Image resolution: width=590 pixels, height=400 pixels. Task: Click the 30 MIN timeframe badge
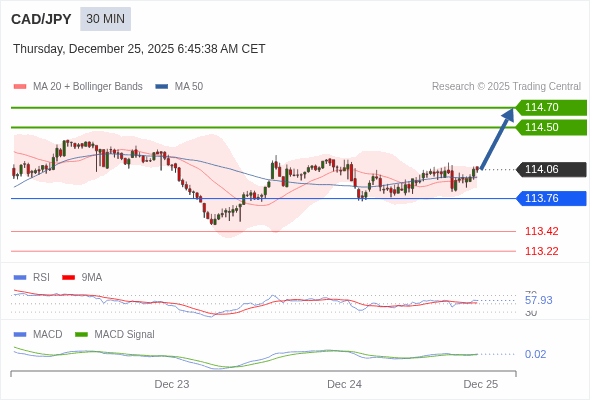click(x=105, y=19)
